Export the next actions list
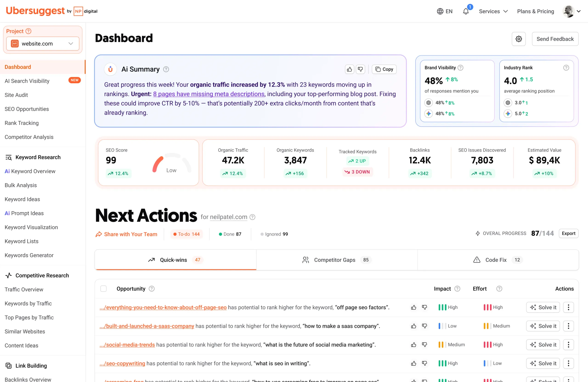Viewport: 588px width, 382px height. [568, 233]
